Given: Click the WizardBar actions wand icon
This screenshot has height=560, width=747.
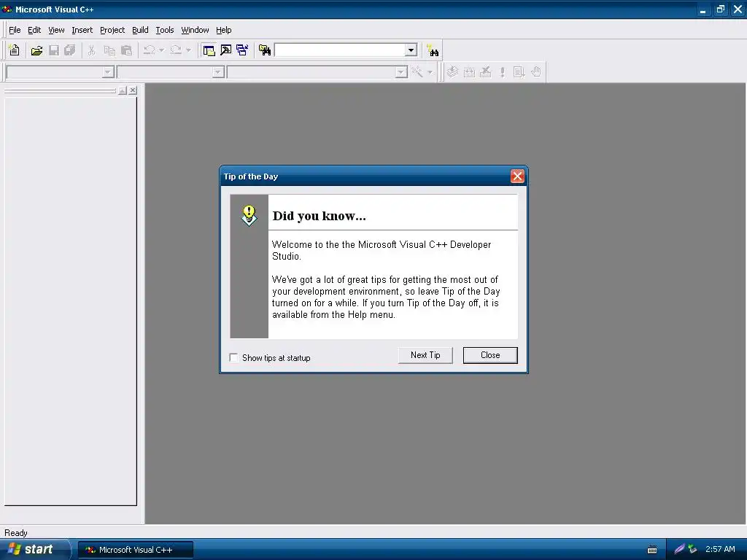Looking at the screenshot, I should pos(417,72).
